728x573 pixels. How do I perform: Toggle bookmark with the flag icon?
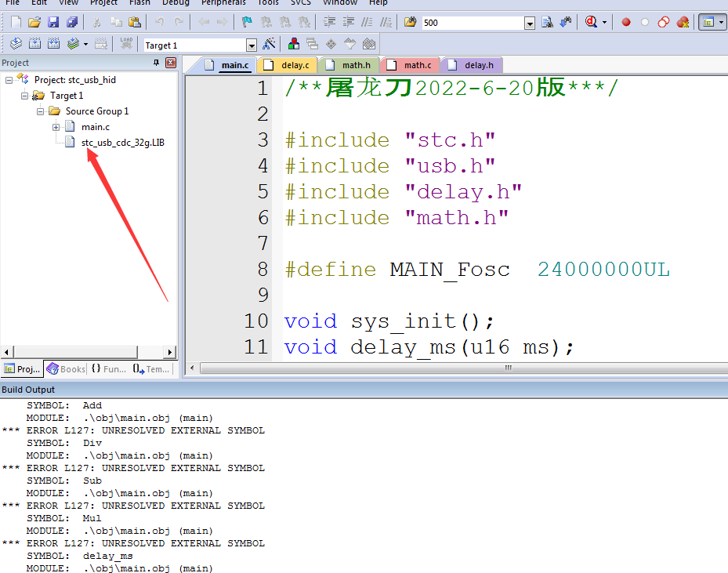(x=247, y=23)
